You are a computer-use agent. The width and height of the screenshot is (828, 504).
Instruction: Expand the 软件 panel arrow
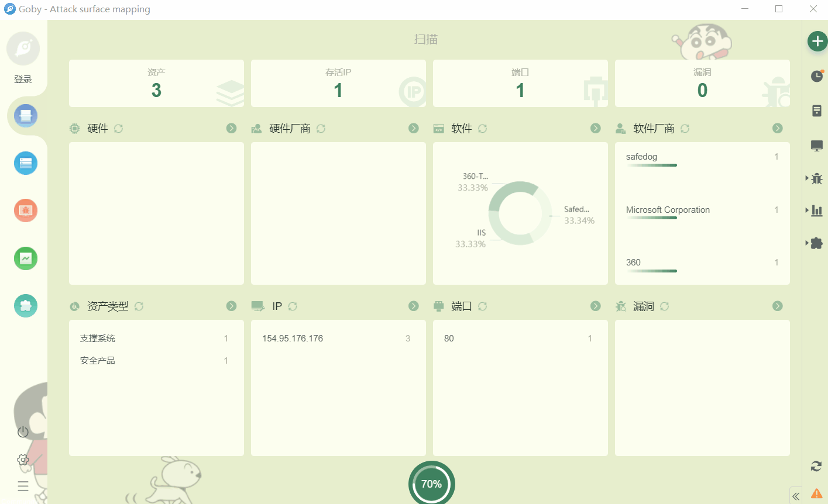(596, 128)
